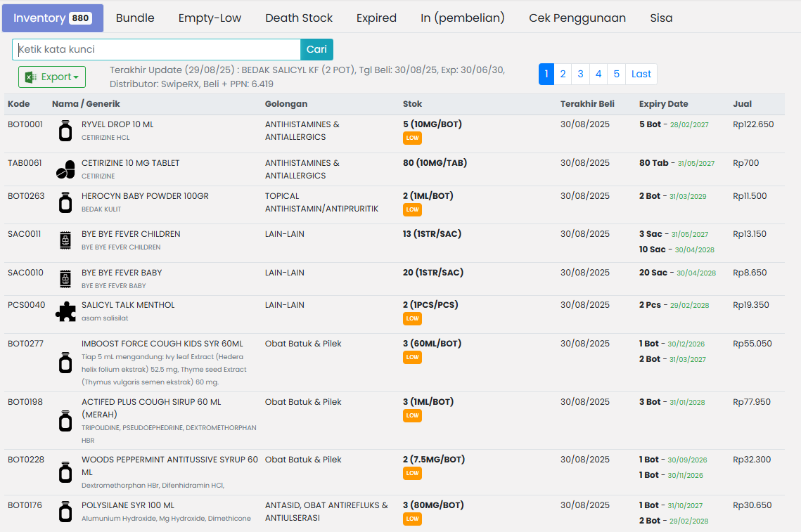The width and height of the screenshot is (801, 532).
Task: Click the tablet pill icon for CETIRIZINE 10 MG
Action: [x=65, y=169]
